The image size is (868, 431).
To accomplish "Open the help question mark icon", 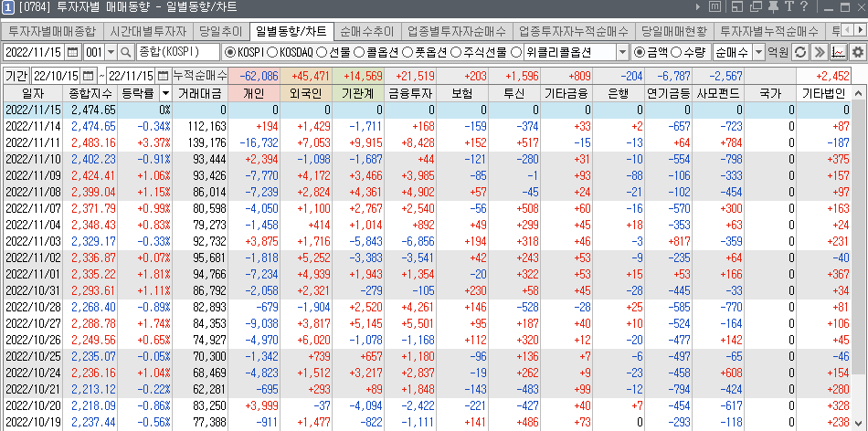I will [802, 8].
